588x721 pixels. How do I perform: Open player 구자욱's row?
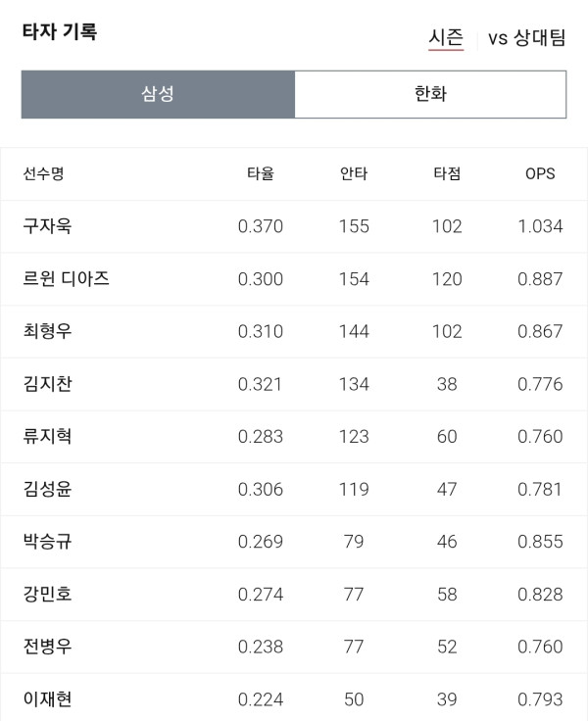(x=294, y=226)
